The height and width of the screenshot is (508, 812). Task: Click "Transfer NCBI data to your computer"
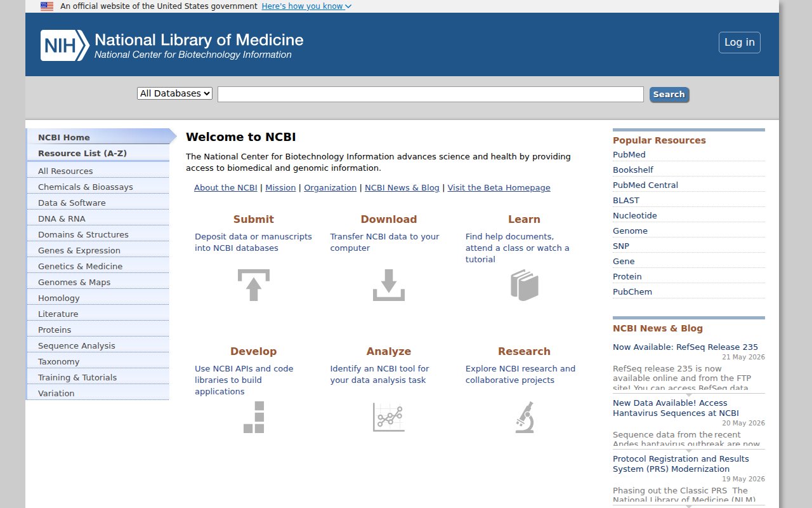pos(384,243)
